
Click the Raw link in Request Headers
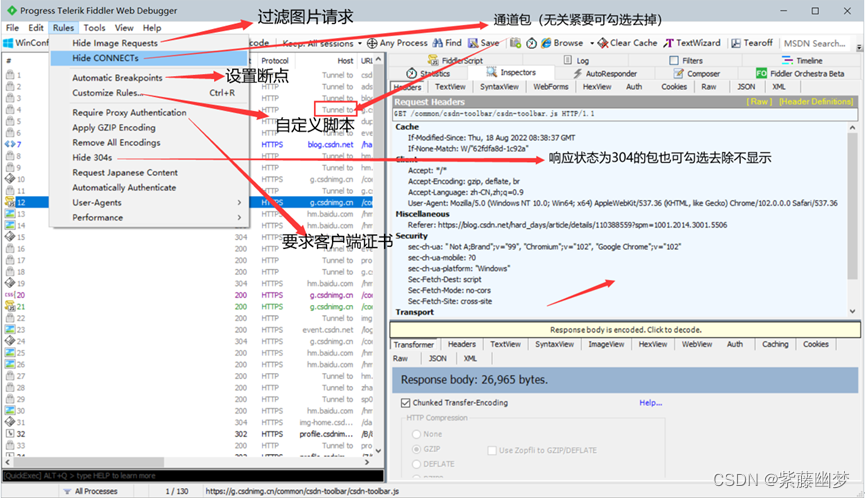[759, 101]
